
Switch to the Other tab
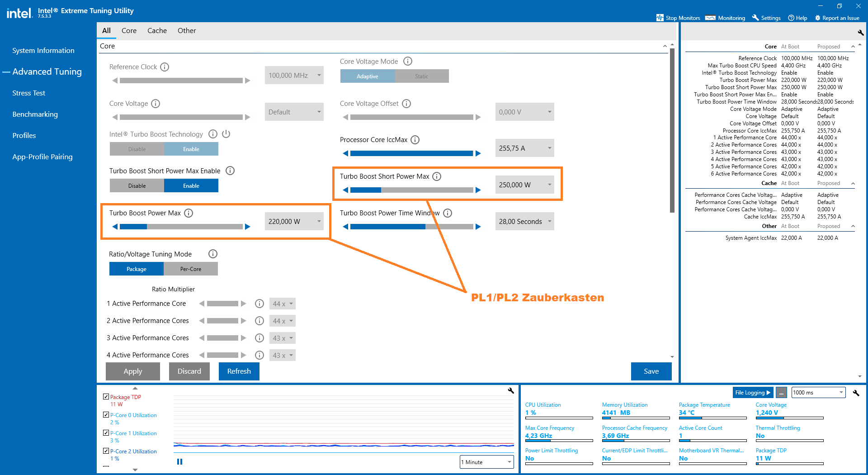(x=187, y=31)
